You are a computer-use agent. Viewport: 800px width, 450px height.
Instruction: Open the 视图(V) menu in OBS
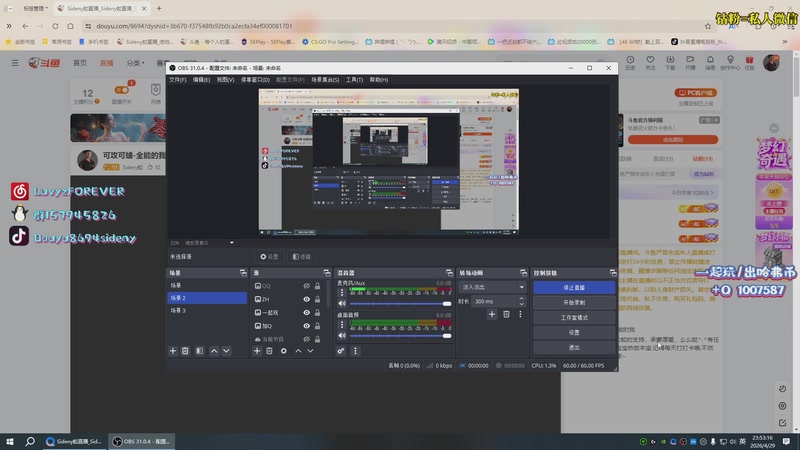click(225, 80)
